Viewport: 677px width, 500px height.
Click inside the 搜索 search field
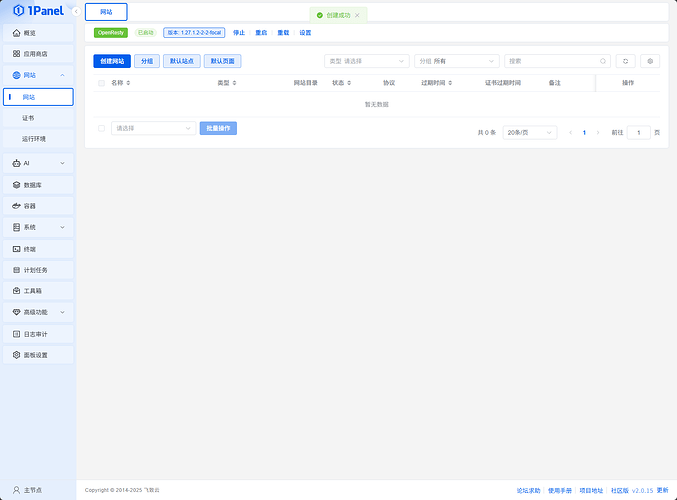click(x=553, y=61)
